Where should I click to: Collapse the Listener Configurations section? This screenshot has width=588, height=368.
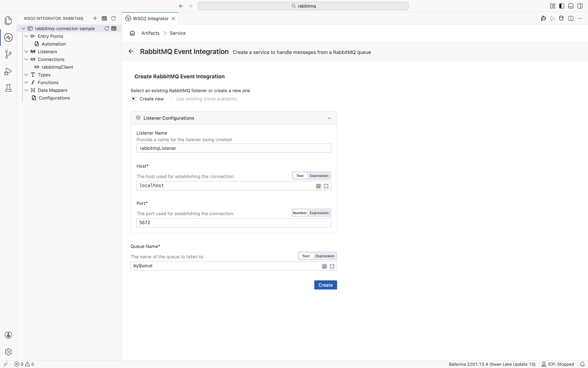[329, 118]
